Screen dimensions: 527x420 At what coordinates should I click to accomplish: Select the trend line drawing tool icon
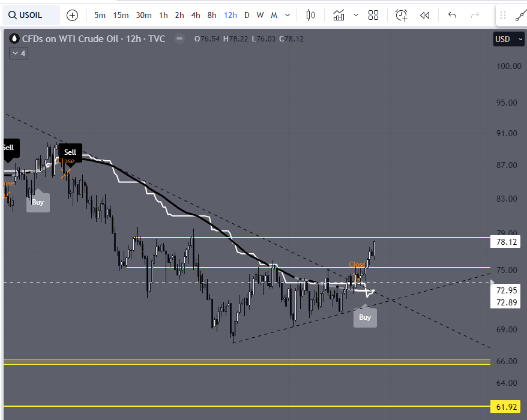point(520,15)
